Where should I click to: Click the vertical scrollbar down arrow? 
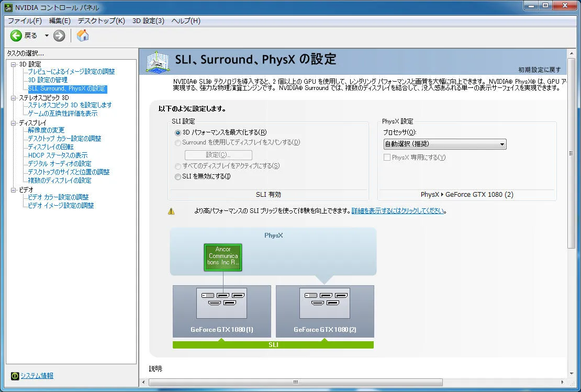[571, 374]
